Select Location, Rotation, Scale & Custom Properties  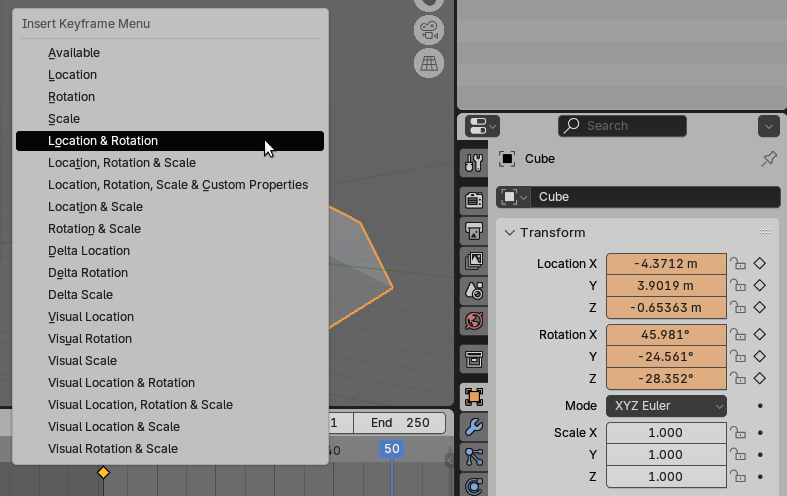(x=170, y=185)
